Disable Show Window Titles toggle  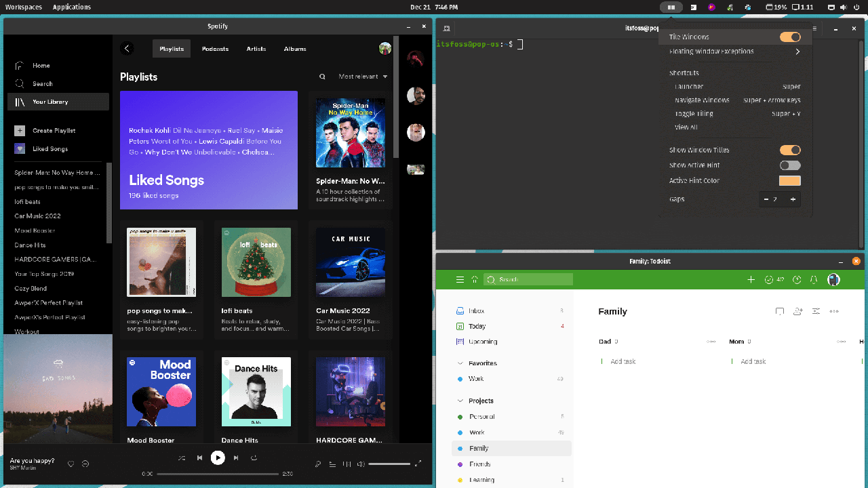click(x=790, y=150)
